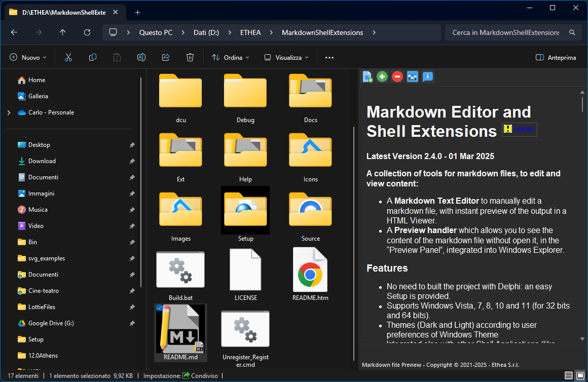Expand chevron after MarkdownShellExtensions breadcrumb

tap(374, 32)
